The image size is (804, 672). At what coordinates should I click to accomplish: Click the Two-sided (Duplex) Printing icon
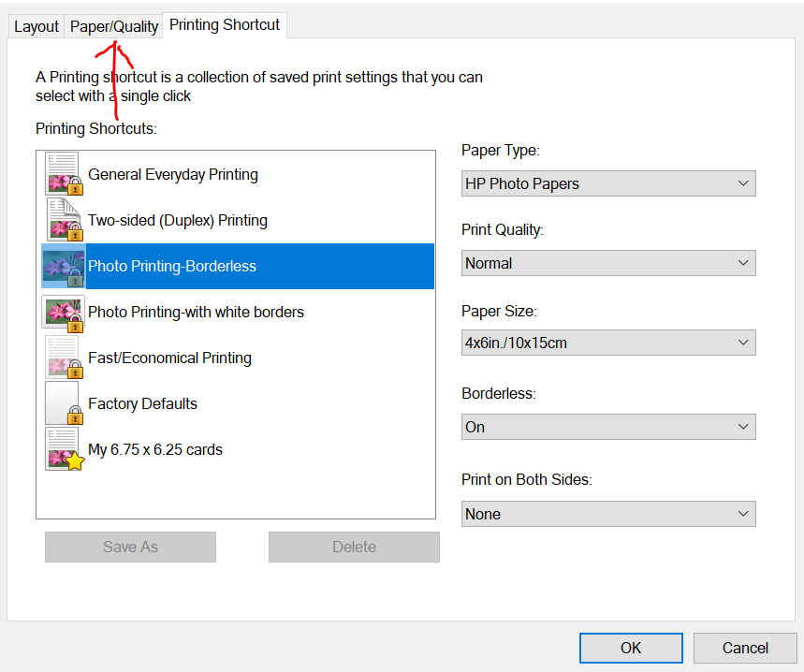[x=64, y=221]
